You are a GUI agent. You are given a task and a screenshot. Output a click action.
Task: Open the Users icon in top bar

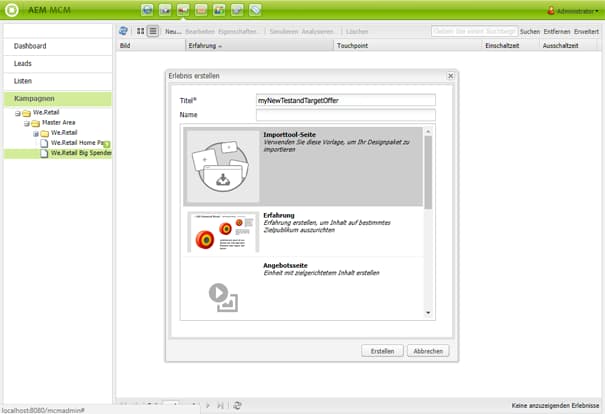[x=219, y=10]
